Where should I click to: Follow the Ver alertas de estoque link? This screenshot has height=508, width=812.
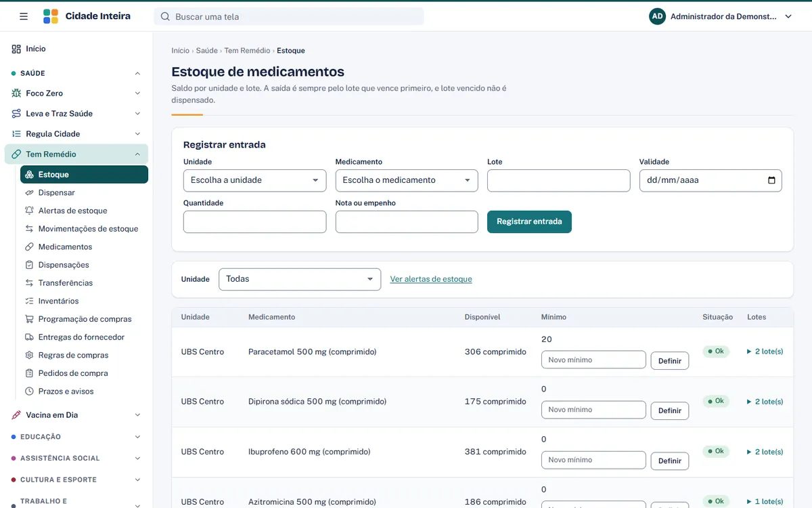[x=431, y=279]
